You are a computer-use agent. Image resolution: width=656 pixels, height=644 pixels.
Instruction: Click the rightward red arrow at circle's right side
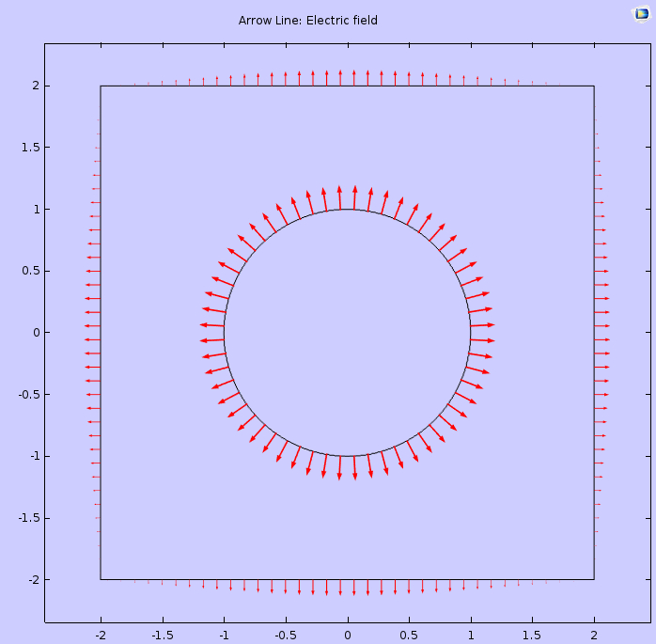pos(482,324)
